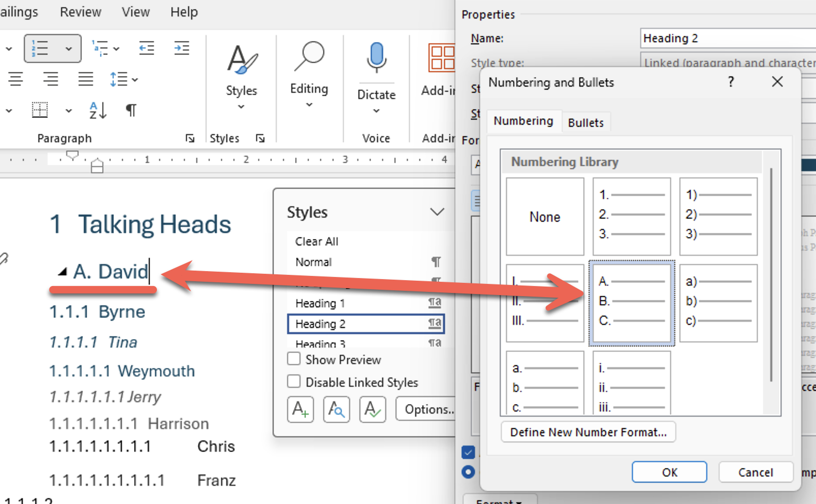
Task: Toggle the Show/Hide paragraph marks icon
Action: (131, 110)
